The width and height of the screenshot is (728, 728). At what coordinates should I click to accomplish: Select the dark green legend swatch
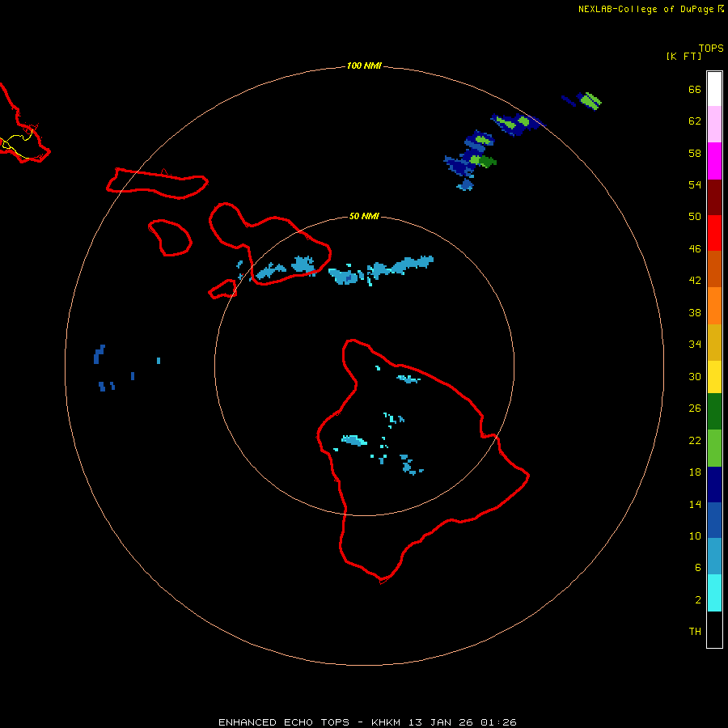coord(714,412)
